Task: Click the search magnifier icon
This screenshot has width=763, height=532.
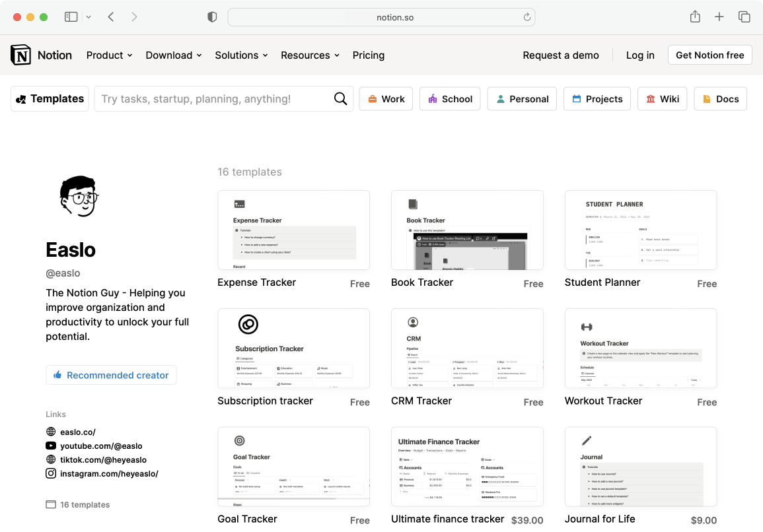Action: (x=340, y=99)
